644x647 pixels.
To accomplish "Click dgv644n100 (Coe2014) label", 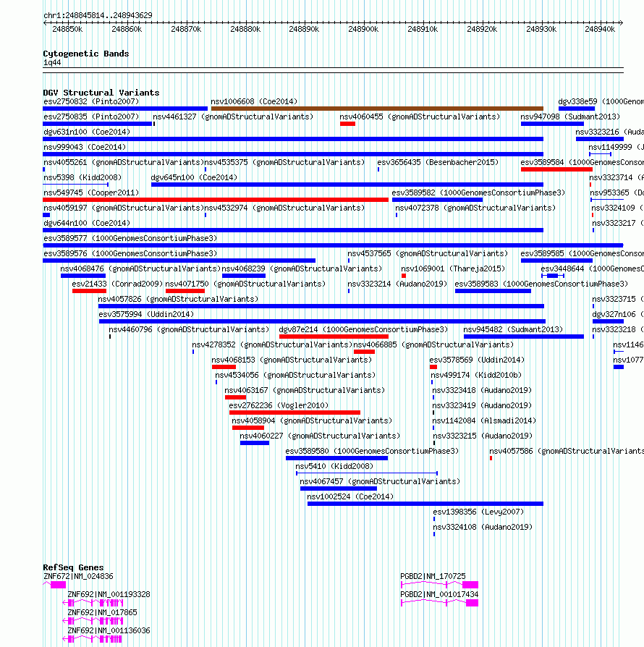I will 87,223.
